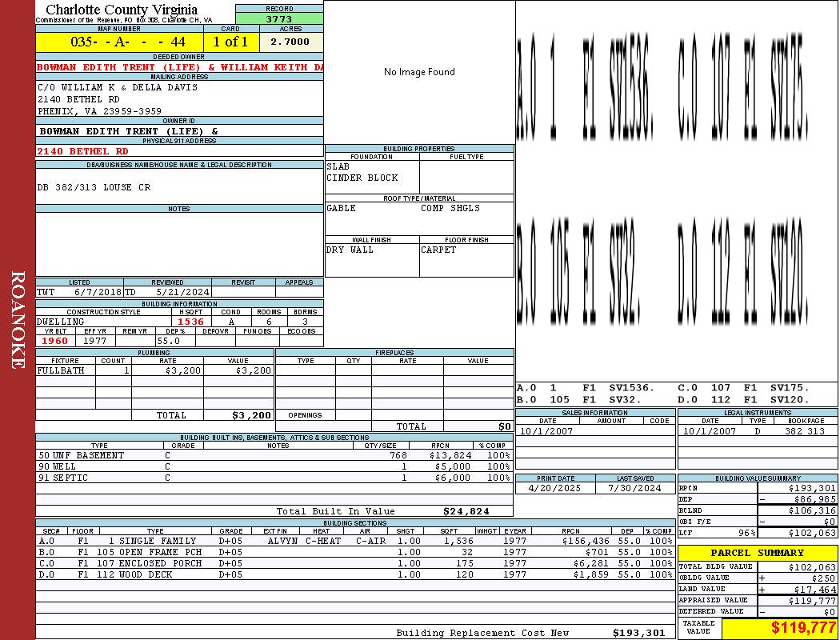Click mailing line C/O WILLIAM K & DELLA DAVIS
This screenshot has width=840, height=640.
point(118,87)
